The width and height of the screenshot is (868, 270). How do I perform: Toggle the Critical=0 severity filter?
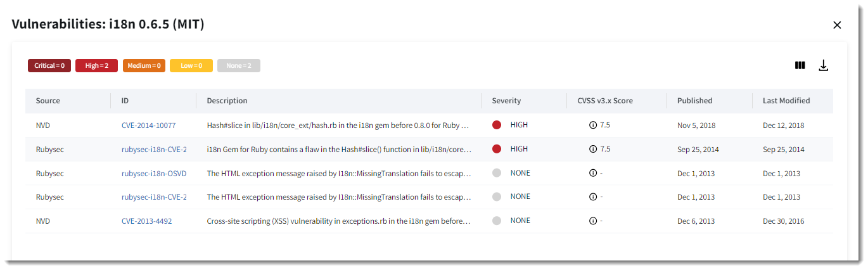[x=49, y=65]
